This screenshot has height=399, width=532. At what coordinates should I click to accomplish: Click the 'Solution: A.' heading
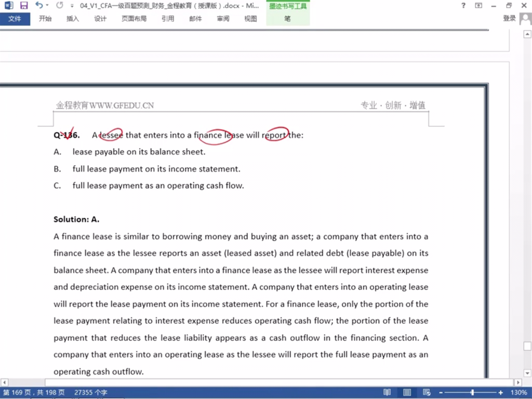click(x=76, y=220)
